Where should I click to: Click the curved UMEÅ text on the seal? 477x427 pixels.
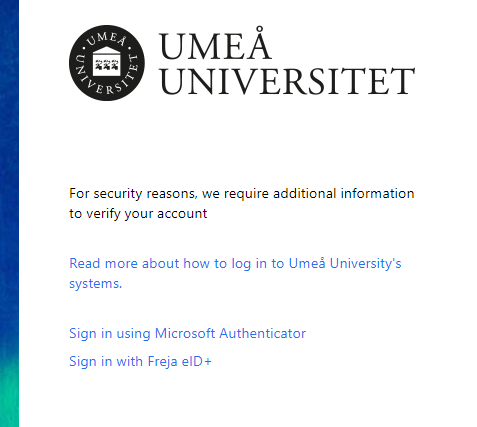pyautogui.click(x=107, y=39)
